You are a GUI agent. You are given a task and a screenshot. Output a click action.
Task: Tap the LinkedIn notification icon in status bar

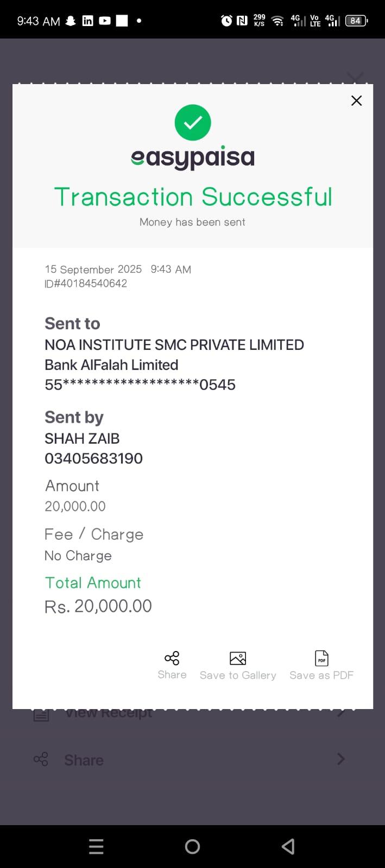87,21
